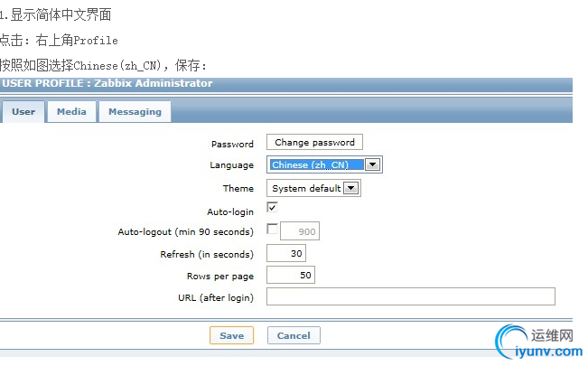This screenshot has height=366, width=588.
Task: Click the Auto-login label
Action: click(230, 212)
